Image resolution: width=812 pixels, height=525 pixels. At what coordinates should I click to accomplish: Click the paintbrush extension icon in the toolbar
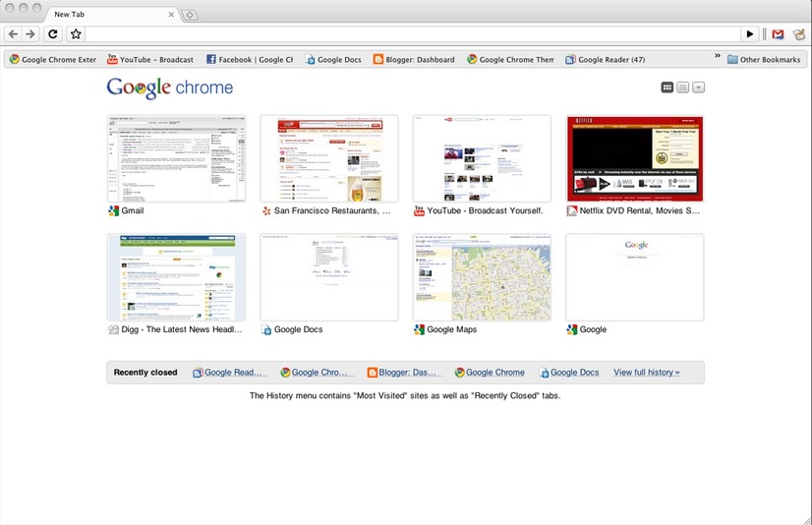coord(798,34)
